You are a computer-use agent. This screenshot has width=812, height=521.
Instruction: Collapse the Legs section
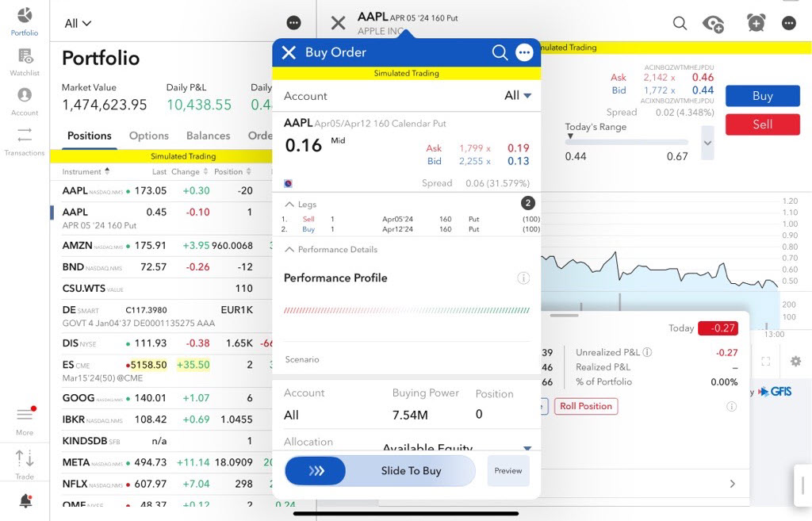click(301, 205)
